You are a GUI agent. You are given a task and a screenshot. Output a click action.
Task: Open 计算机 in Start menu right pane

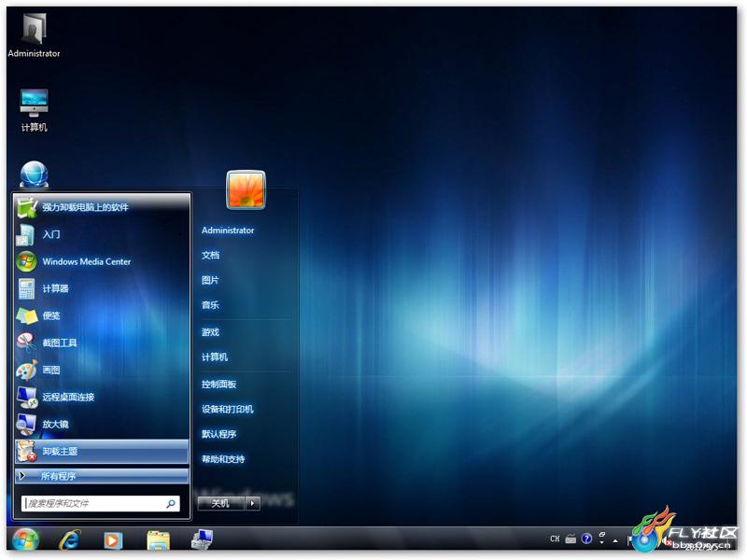[x=215, y=357]
